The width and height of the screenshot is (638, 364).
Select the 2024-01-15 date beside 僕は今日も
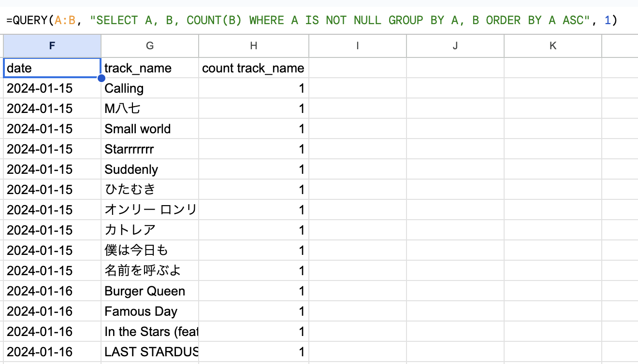point(52,251)
